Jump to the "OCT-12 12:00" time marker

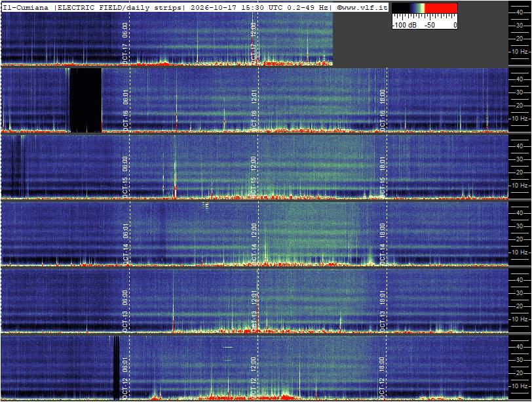tap(253, 378)
